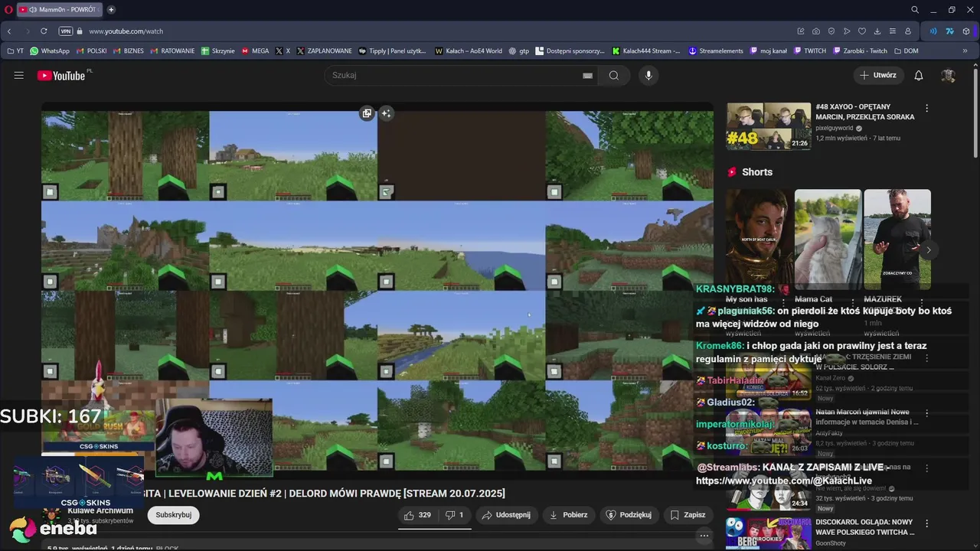Subscribe with the Subskrybuj button
The height and width of the screenshot is (551, 980).
click(174, 515)
